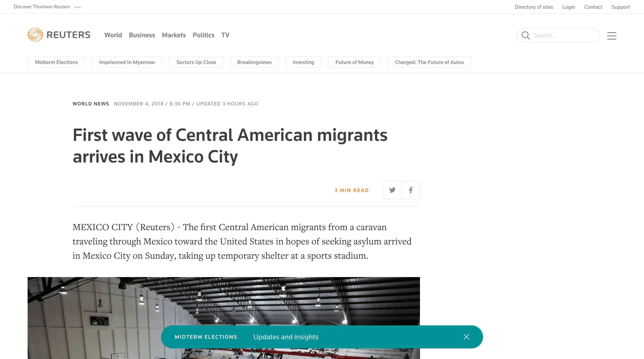Click the Midterm Elections topic tag

56,62
